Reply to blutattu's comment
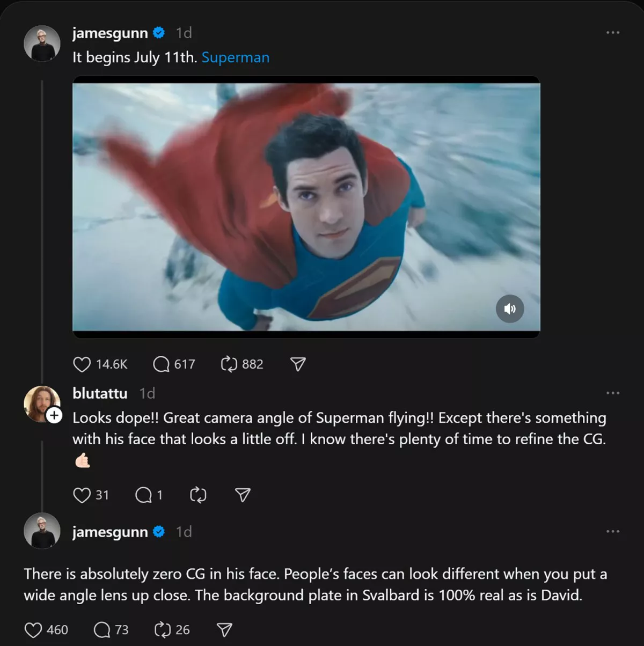Viewport: 644px width, 646px height. pos(144,495)
